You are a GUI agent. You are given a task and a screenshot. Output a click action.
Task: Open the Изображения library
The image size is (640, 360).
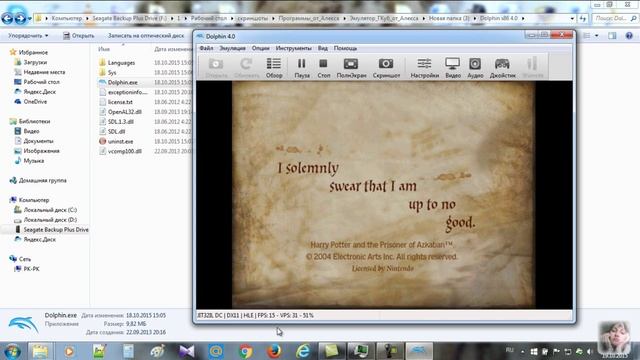[41, 151]
